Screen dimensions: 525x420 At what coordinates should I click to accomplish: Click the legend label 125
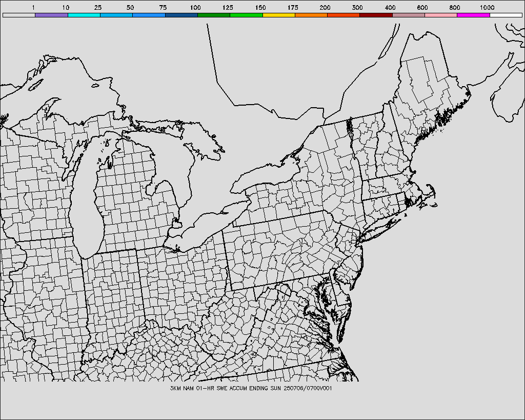point(228,7)
